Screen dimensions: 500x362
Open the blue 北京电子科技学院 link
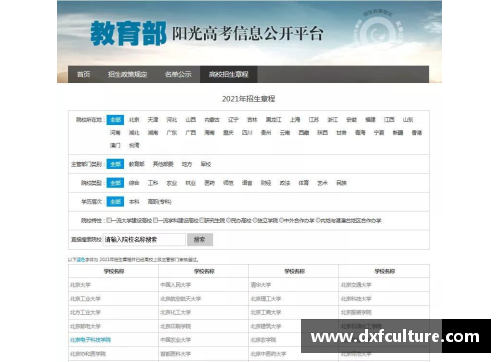90,340
